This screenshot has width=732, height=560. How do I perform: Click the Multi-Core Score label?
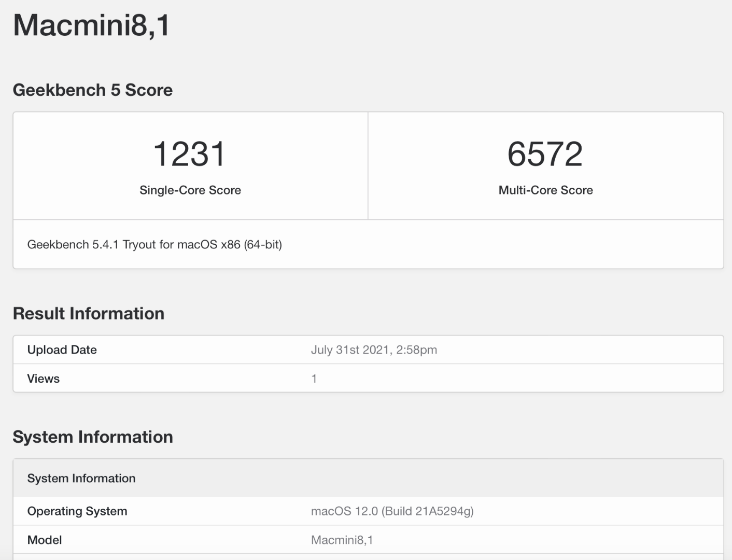pos(546,190)
